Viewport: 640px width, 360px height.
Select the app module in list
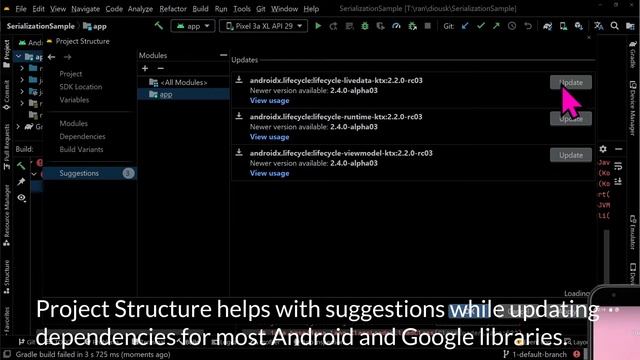(x=184, y=94)
